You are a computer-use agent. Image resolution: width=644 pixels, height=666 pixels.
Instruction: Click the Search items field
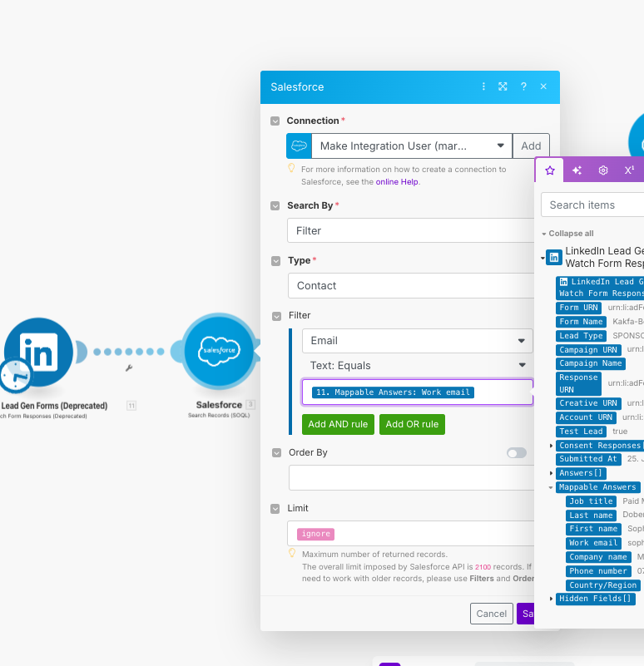[x=592, y=205]
